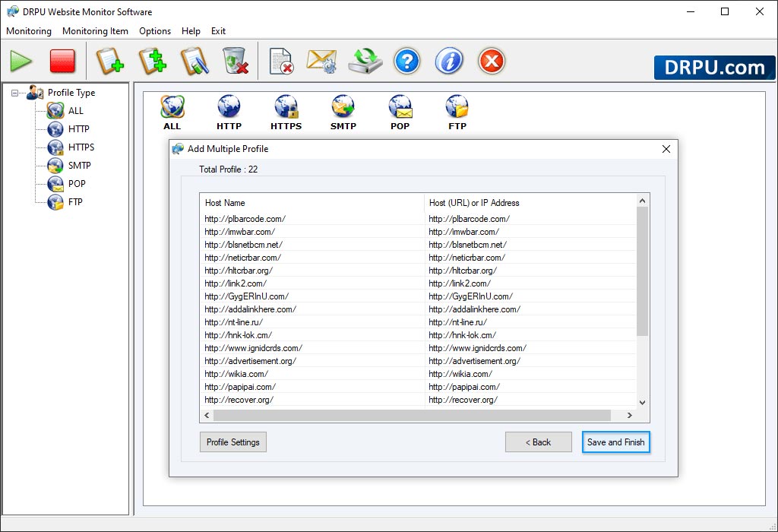The width and height of the screenshot is (778, 532).
Task: Click the vertical scrollbar thumb in the profile list
Action: click(x=643, y=271)
